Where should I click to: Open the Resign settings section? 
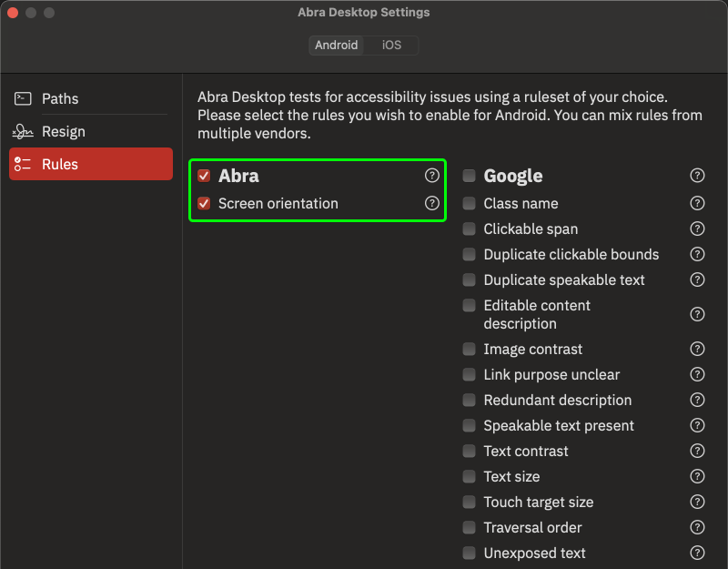pyautogui.click(x=91, y=131)
